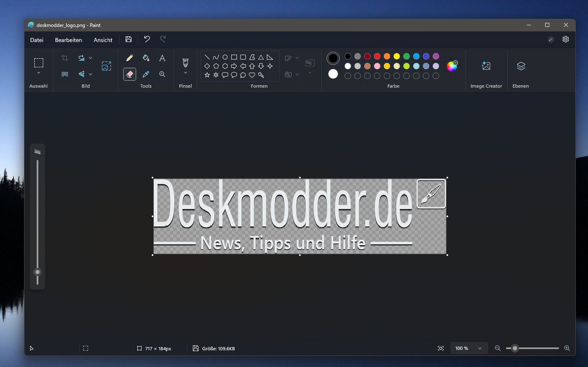Click the zoom slider in status bar
The image size is (588, 367).
tap(533, 348)
